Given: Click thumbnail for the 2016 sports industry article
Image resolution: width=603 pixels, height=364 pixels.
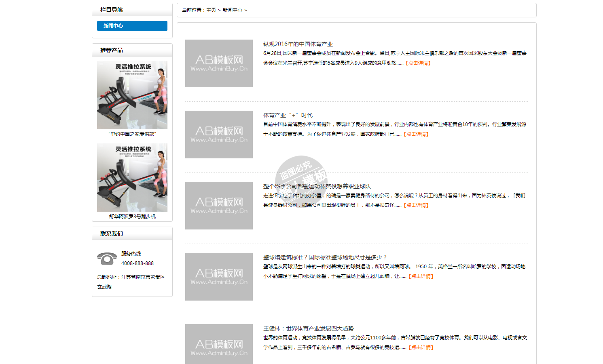Looking at the screenshot, I should pyautogui.click(x=219, y=63).
